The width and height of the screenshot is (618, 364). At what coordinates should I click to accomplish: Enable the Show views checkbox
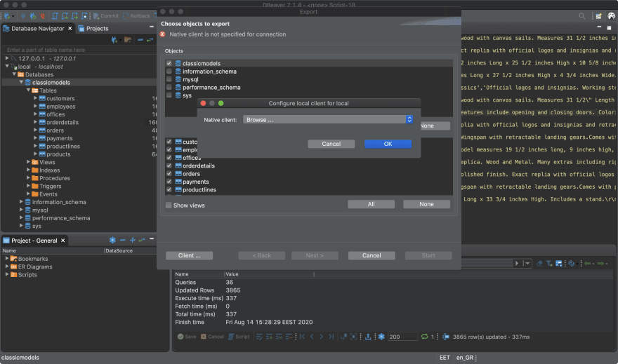169,205
